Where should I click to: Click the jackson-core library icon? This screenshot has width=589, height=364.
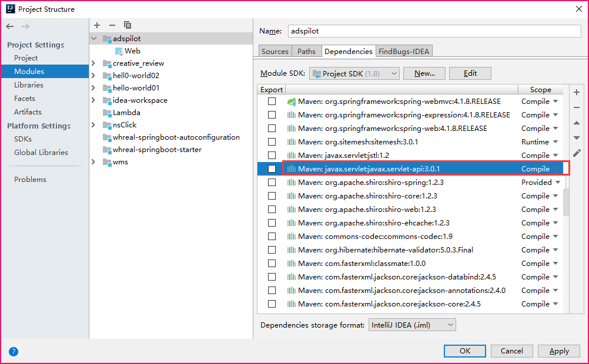[292, 304]
